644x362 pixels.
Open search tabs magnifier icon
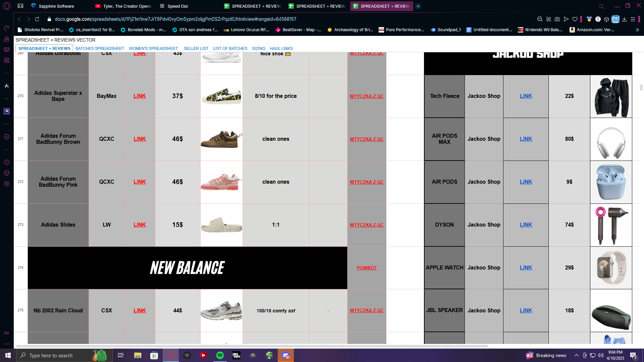tap(601, 6)
